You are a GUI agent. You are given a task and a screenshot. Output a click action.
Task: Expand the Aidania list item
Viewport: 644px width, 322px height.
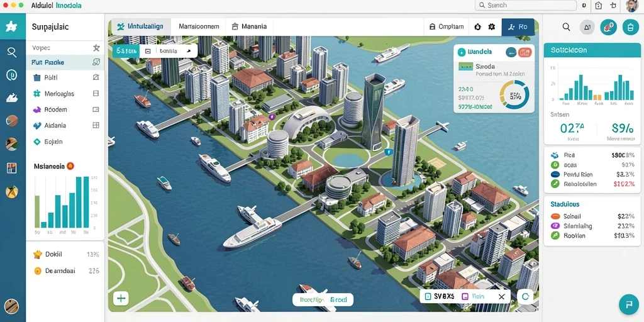click(x=65, y=126)
